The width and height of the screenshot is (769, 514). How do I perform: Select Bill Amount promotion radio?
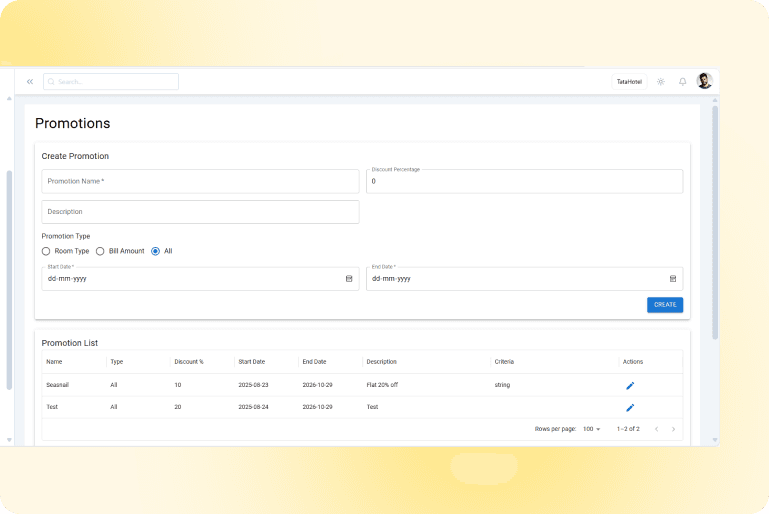point(100,251)
